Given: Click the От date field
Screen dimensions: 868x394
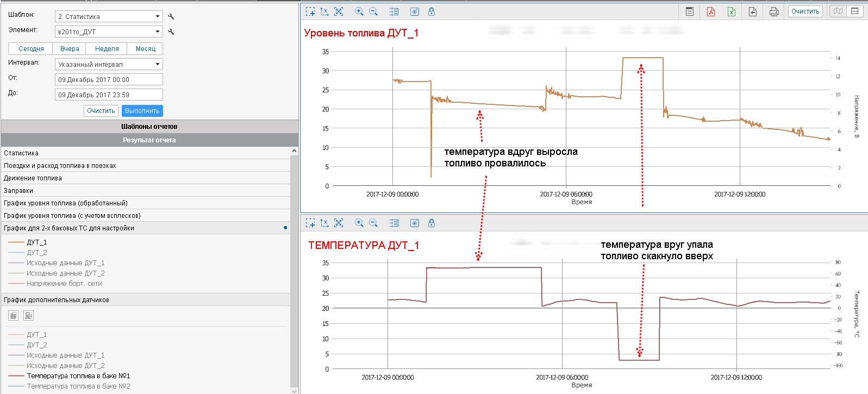Looking at the screenshot, I should (x=109, y=79).
